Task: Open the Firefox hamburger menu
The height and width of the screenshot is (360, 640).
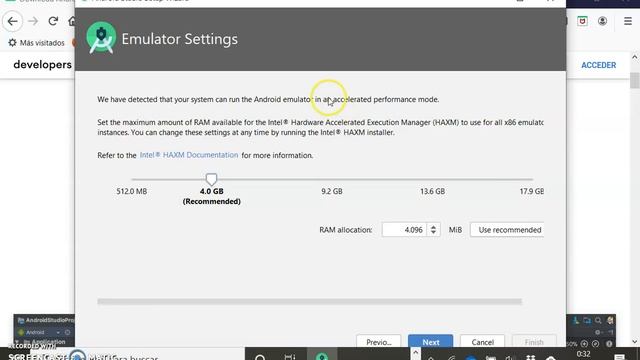Action: point(628,21)
